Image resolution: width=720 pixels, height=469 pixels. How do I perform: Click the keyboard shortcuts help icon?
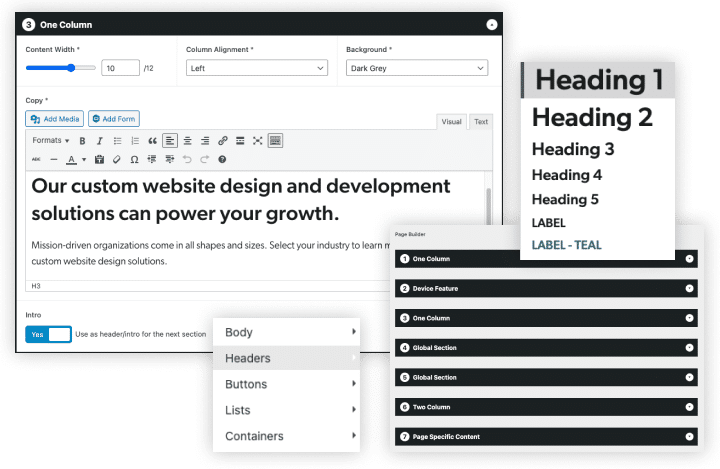(222, 159)
